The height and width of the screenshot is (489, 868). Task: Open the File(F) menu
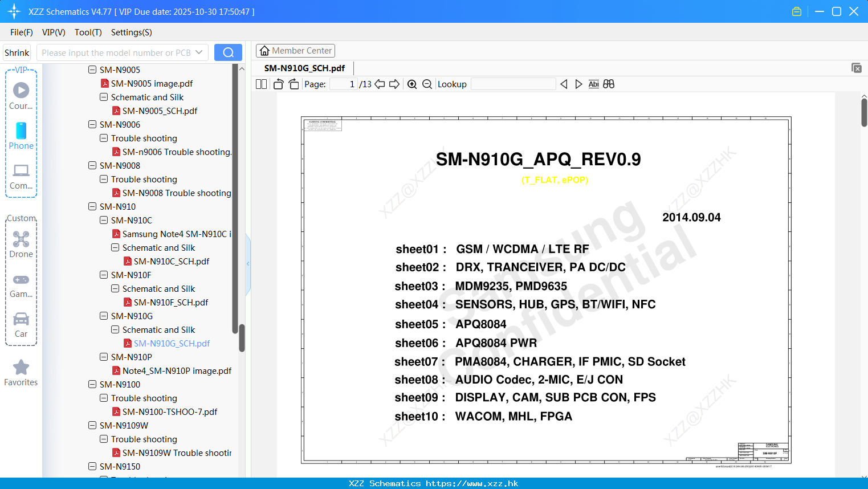coord(22,32)
